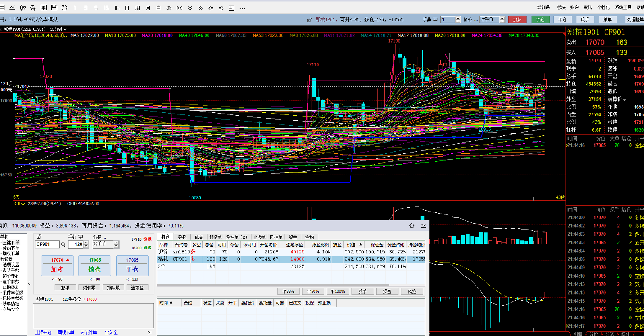Click the red 加多 button in top bar
The height and width of the screenshot is (336, 644).
[x=517, y=19]
